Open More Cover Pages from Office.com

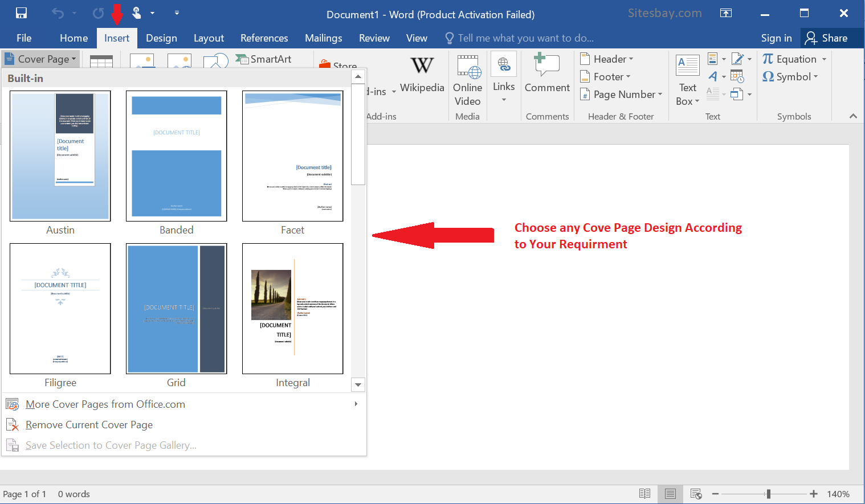tap(183, 404)
